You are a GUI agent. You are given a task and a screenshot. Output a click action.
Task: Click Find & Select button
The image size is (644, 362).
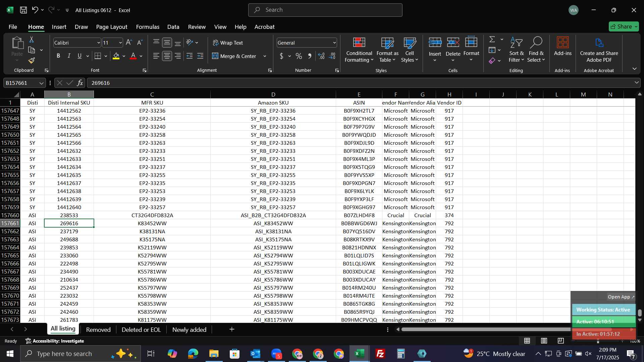pos(536,49)
